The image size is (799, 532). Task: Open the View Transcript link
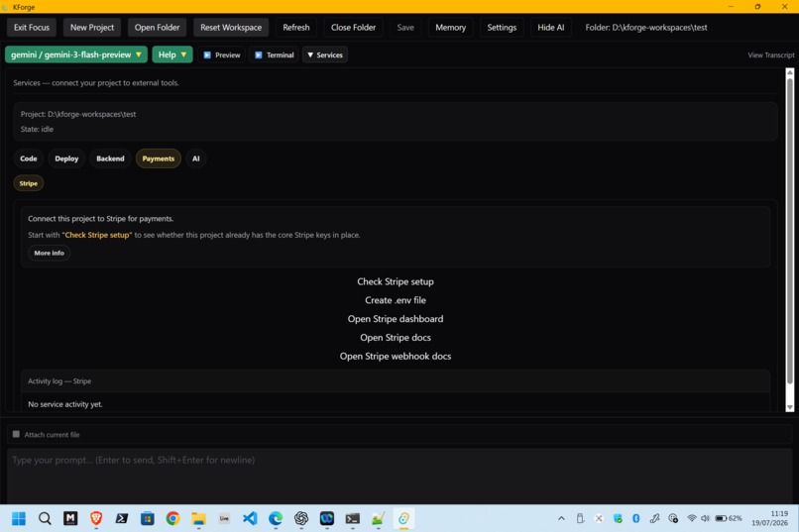pyautogui.click(x=771, y=54)
